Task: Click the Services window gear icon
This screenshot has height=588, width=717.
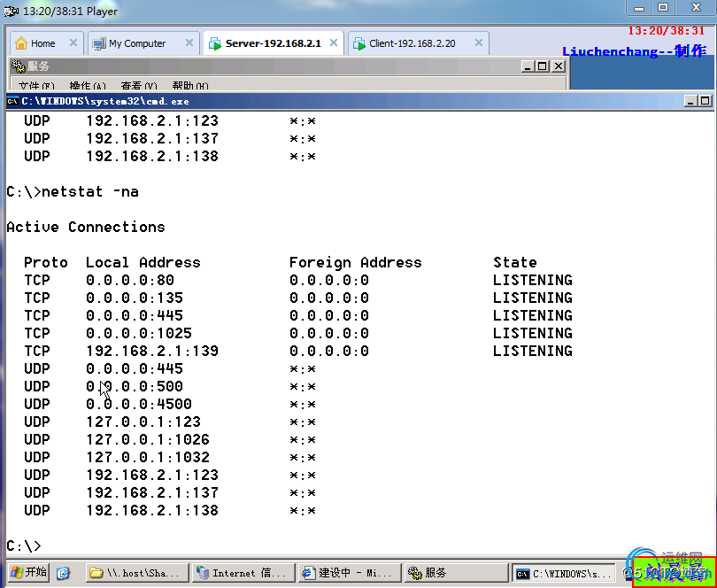Action: click(19, 66)
